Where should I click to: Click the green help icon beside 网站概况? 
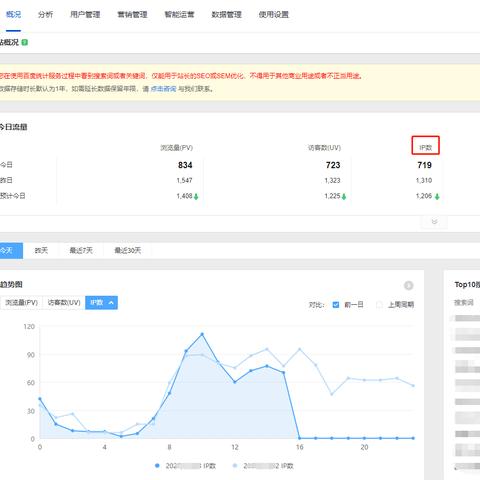tap(25, 42)
